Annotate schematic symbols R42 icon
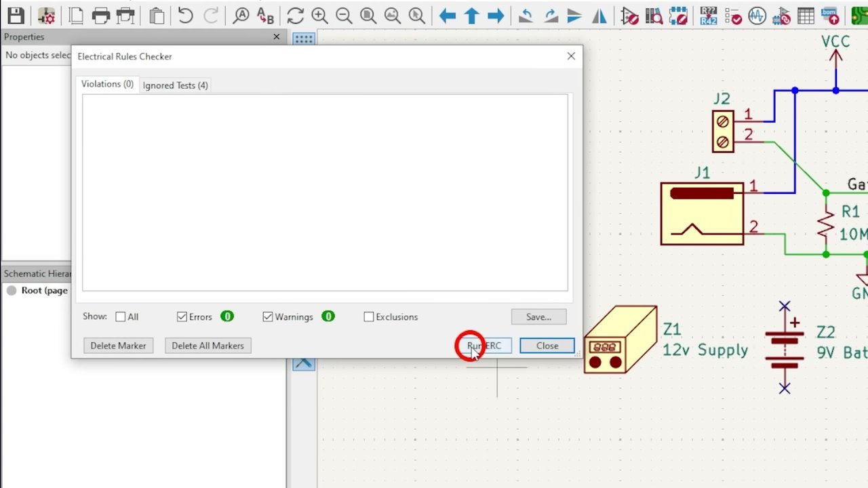Viewport: 868px width, 488px height. tap(709, 15)
